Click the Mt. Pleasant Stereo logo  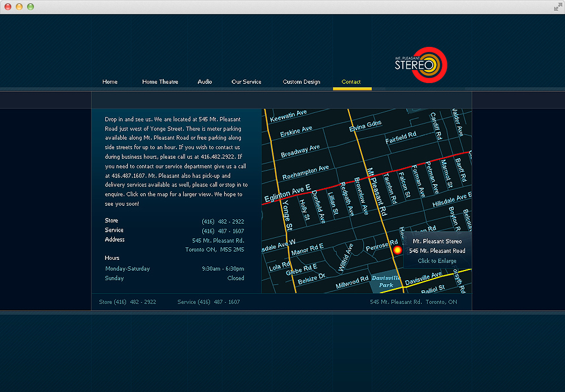click(421, 65)
